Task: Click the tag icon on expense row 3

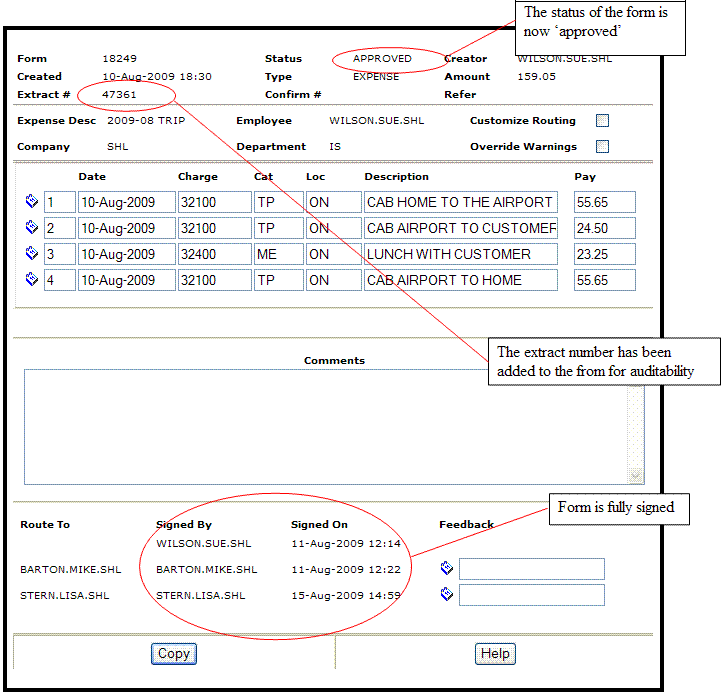Action: pos(31,253)
